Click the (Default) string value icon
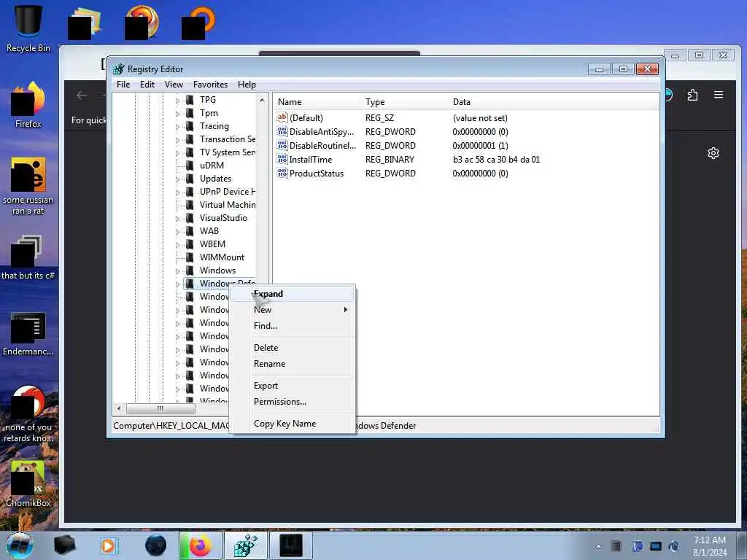 click(x=282, y=117)
